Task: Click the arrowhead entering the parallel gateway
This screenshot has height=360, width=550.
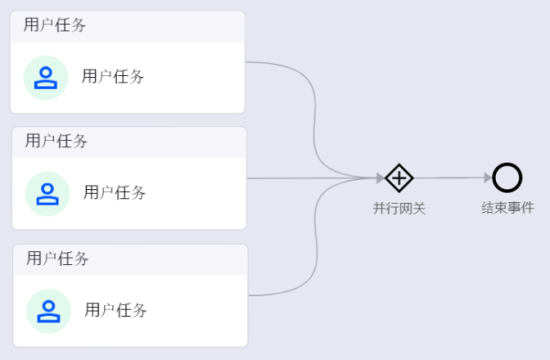Action: point(381,178)
